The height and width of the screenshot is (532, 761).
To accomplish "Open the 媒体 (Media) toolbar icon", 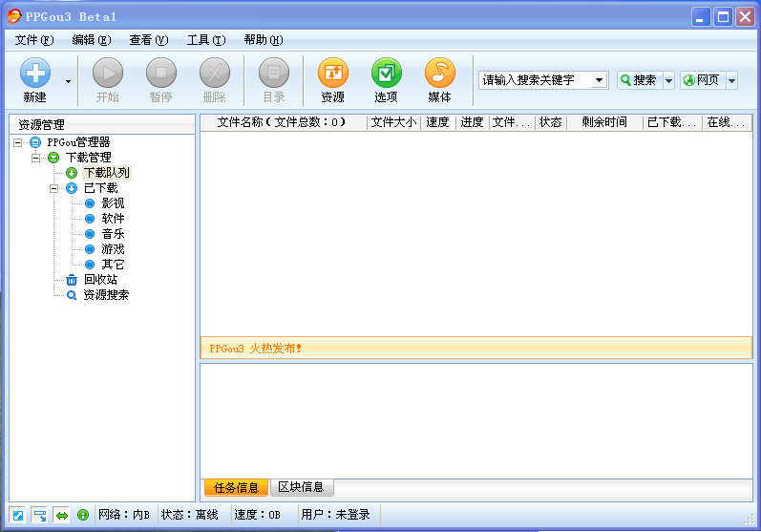I will (440, 80).
